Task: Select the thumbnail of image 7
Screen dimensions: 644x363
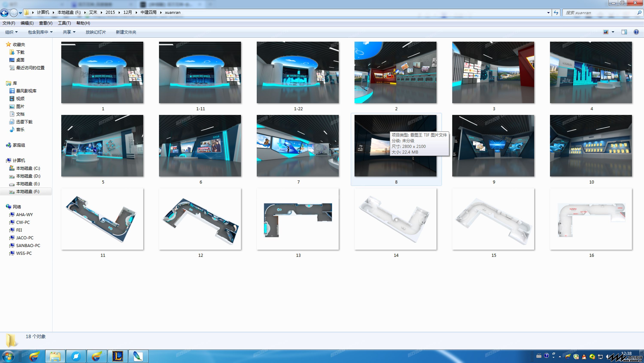Action: pos(298,146)
